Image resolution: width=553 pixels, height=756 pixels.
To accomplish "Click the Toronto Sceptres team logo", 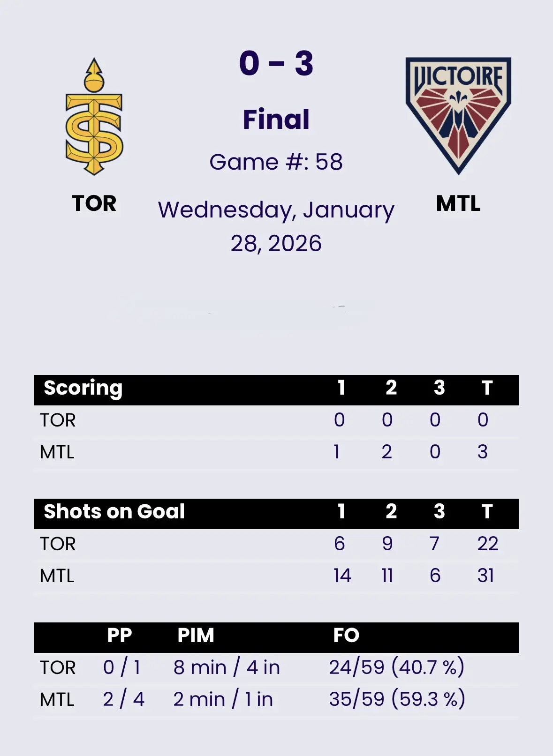I will [x=94, y=117].
